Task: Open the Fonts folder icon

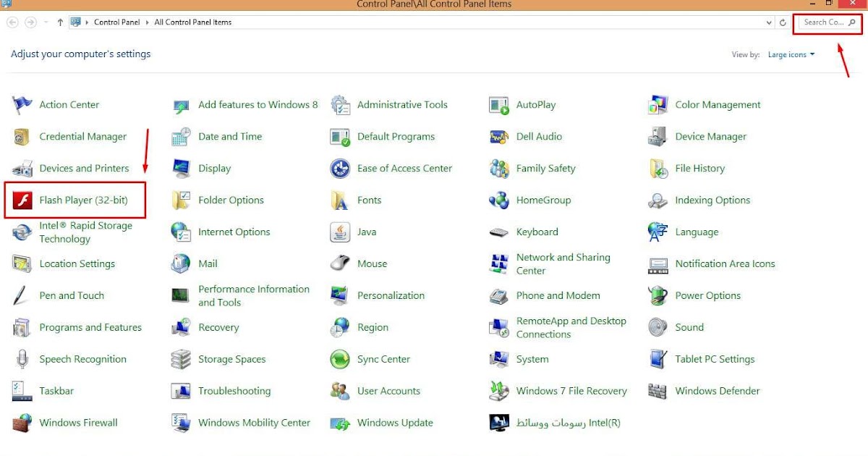Action: click(x=340, y=200)
